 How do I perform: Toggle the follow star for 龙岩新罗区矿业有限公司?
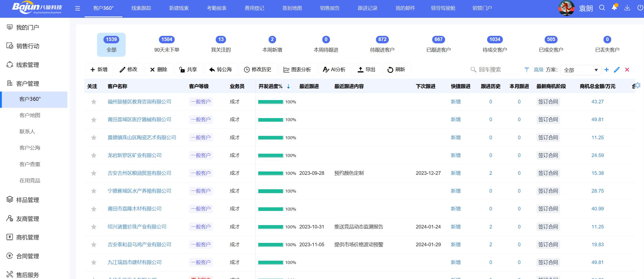(94, 155)
